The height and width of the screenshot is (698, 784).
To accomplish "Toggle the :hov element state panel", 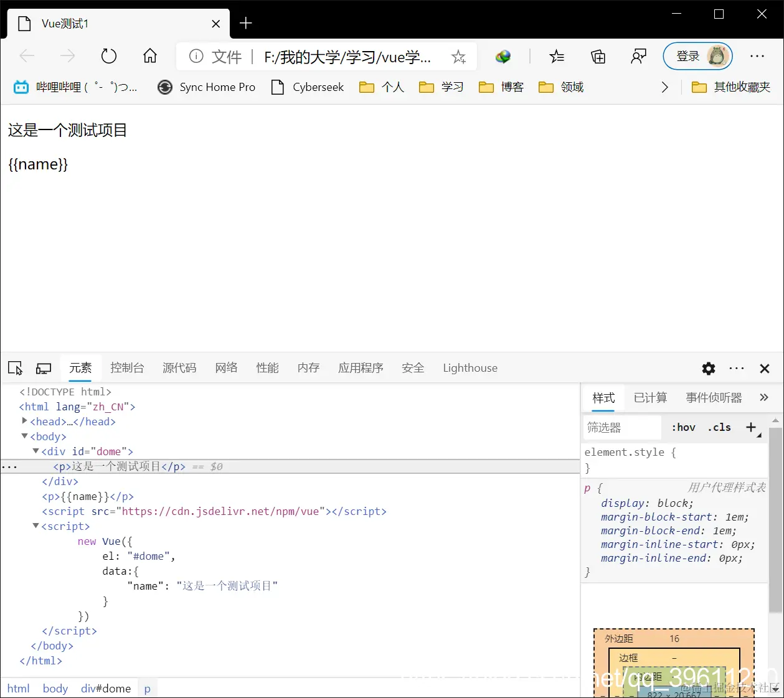I will (x=683, y=427).
